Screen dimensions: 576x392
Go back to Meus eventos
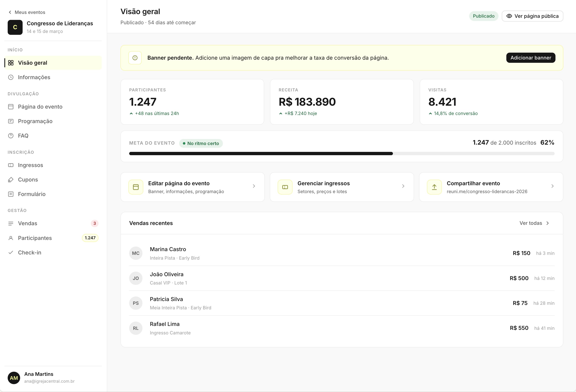[x=27, y=12]
